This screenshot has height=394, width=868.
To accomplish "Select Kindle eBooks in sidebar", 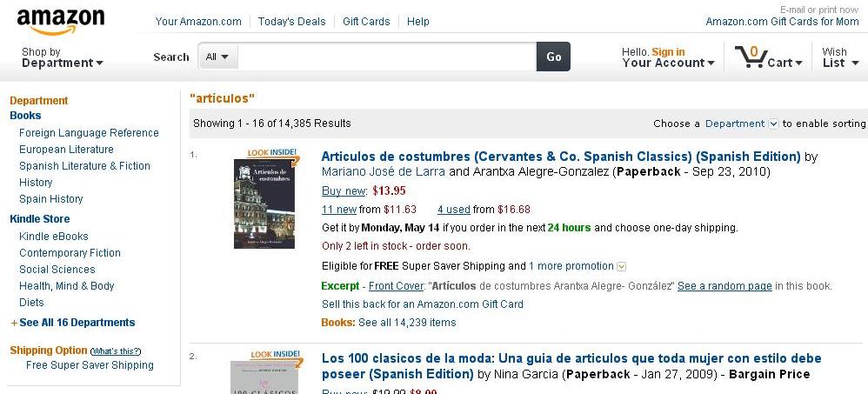I will click(53, 237).
